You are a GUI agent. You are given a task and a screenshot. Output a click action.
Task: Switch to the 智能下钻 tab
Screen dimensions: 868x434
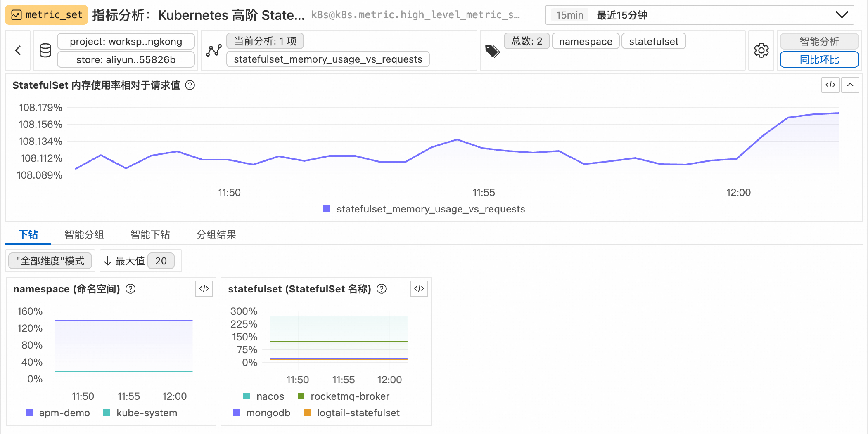coord(150,234)
